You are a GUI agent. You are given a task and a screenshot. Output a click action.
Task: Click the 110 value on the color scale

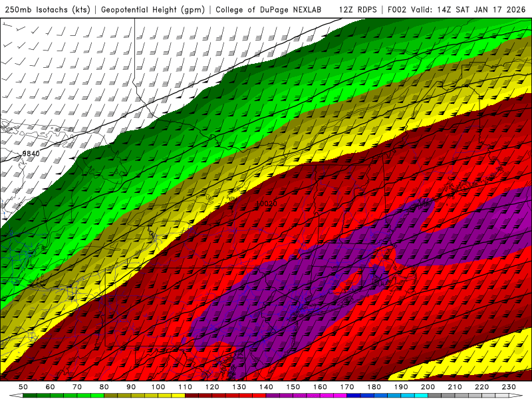pyautogui.click(x=186, y=387)
